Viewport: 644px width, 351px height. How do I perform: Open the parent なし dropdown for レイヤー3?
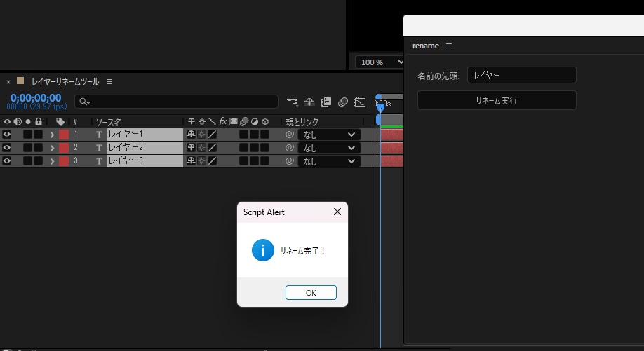click(x=330, y=161)
